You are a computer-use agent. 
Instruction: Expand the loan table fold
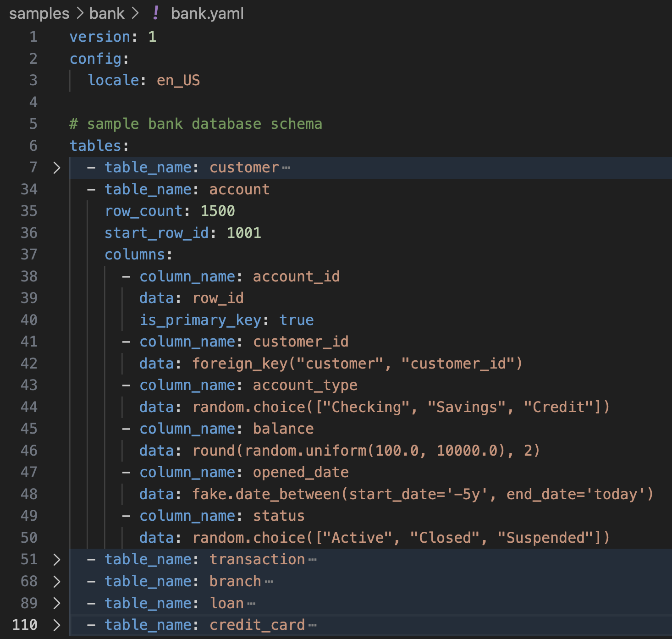[x=56, y=603]
